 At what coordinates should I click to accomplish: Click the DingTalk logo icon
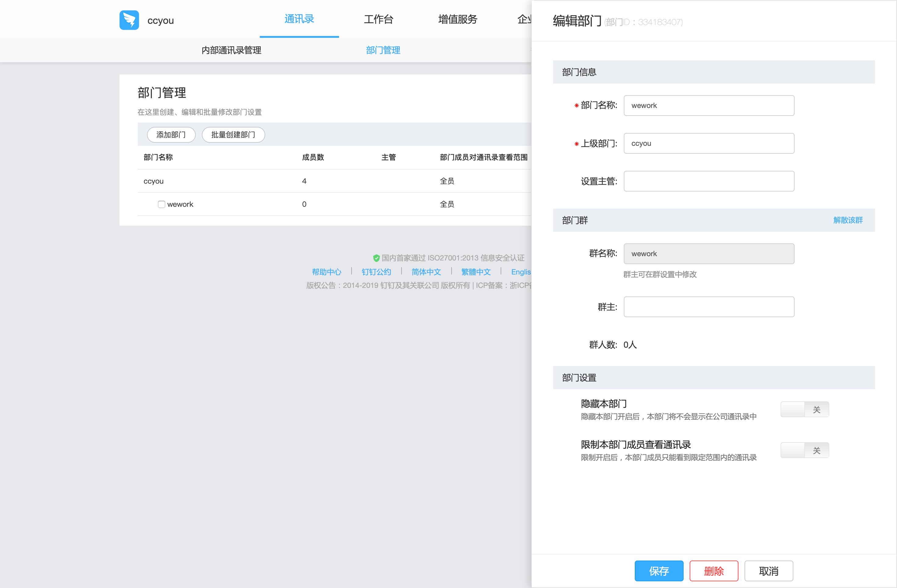(129, 20)
